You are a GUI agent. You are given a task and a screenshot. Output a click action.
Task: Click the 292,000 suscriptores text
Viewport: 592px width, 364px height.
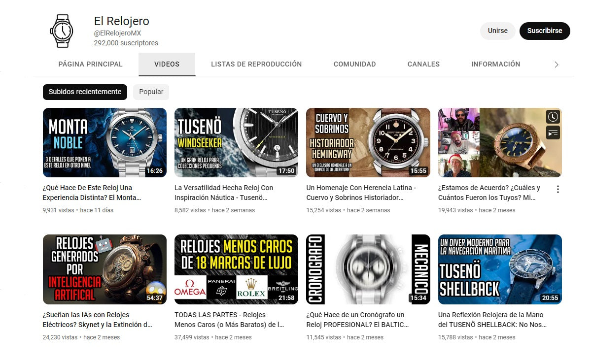[x=126, y=43]
